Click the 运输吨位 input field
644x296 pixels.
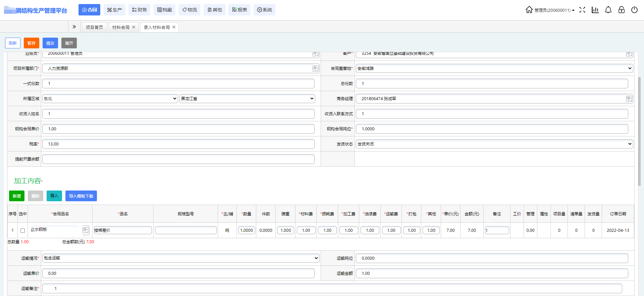[x=492, y=258]
